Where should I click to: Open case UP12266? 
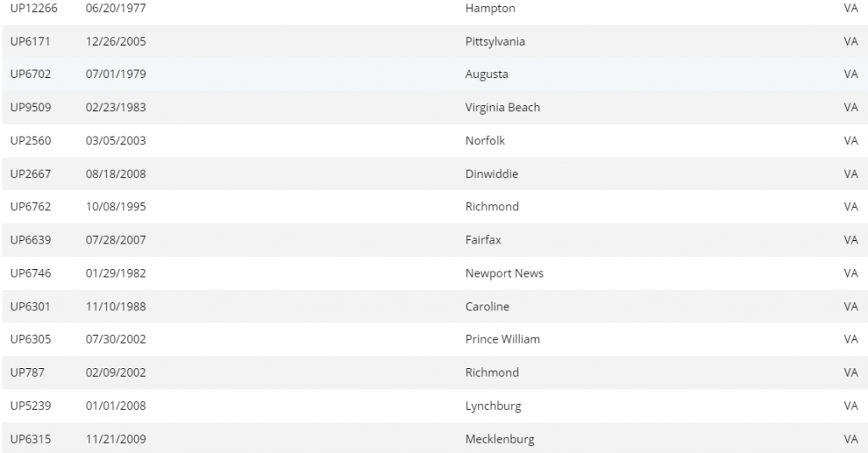[x=34, y=8]
